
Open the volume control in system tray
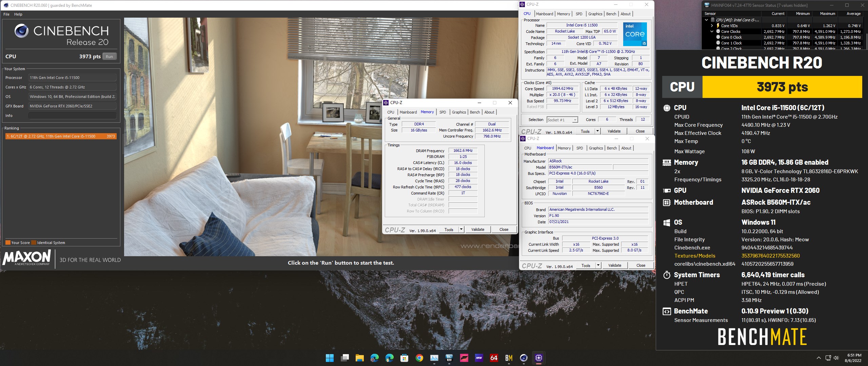pyautogui.click(x=836, y=358)
